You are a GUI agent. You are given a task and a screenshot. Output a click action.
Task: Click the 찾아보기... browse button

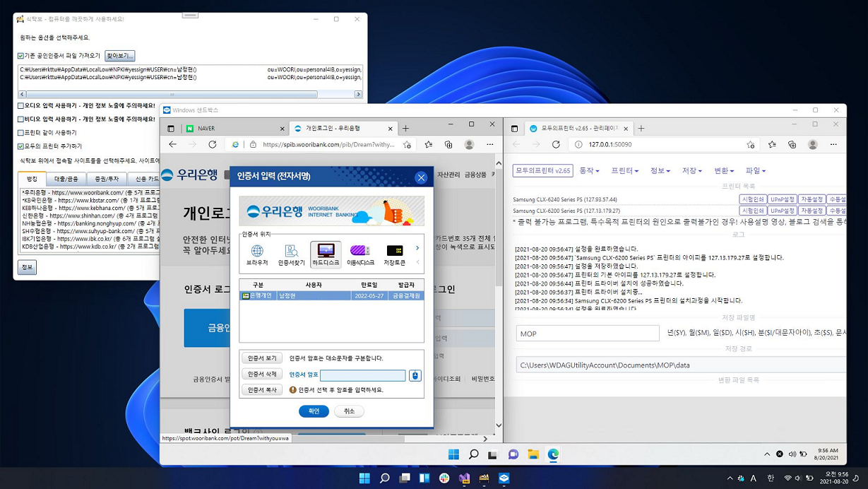(x=120, y=56)
